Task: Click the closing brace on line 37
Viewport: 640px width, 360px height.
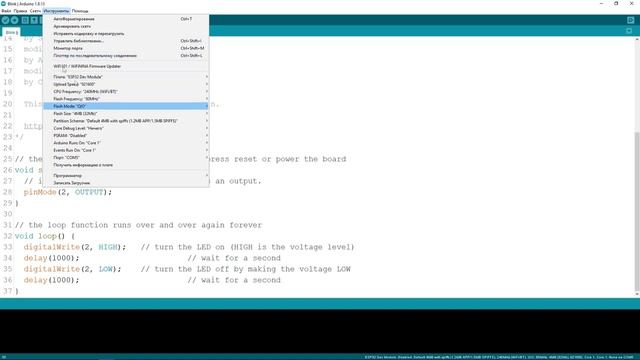Action: [x=17, y=291]
